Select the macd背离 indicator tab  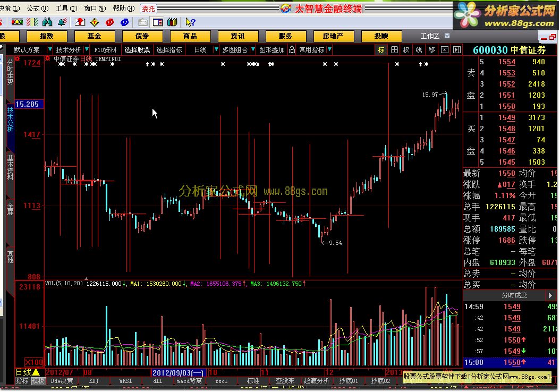(x=189, y=381)
